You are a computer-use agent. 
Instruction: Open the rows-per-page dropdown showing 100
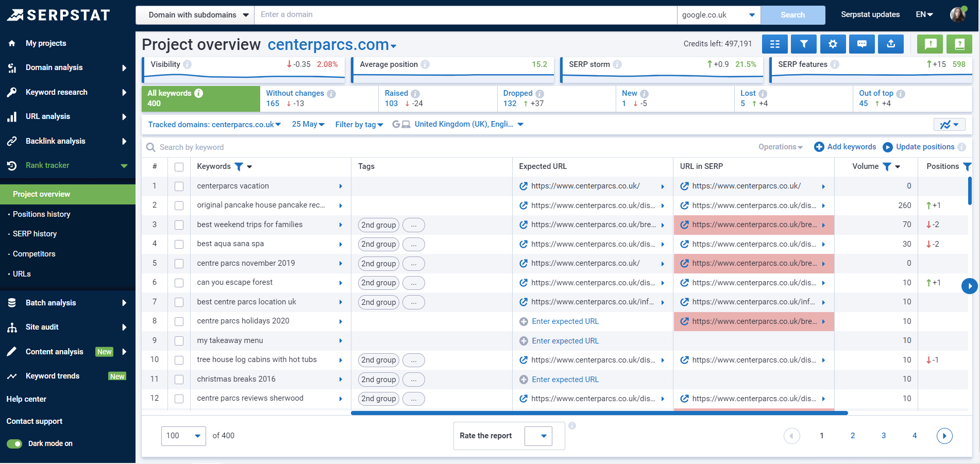183,436
